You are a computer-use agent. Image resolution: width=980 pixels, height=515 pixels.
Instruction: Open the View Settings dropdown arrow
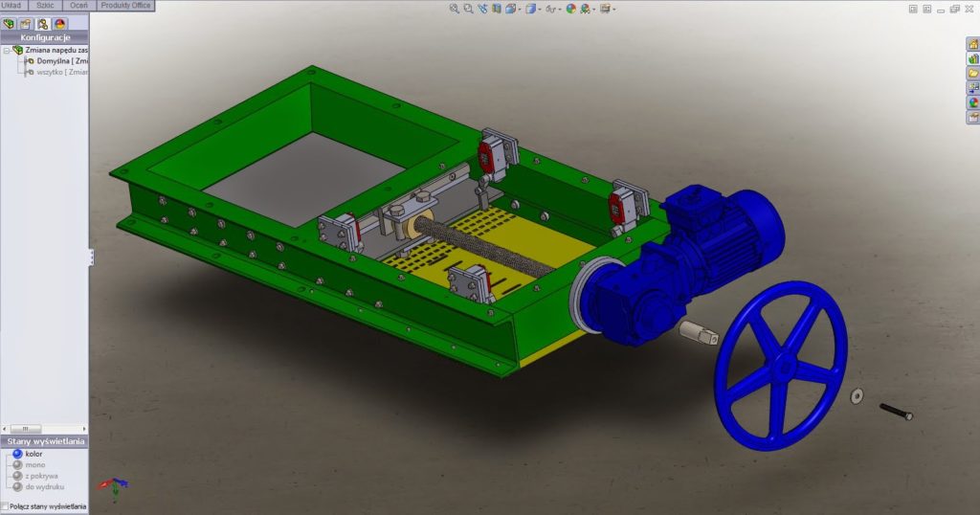[613, 10]
